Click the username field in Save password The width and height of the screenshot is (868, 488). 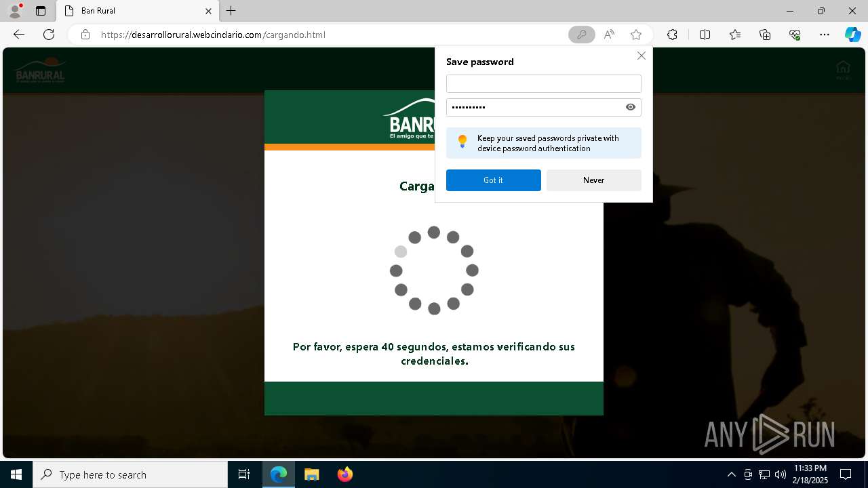coord(543,83)
